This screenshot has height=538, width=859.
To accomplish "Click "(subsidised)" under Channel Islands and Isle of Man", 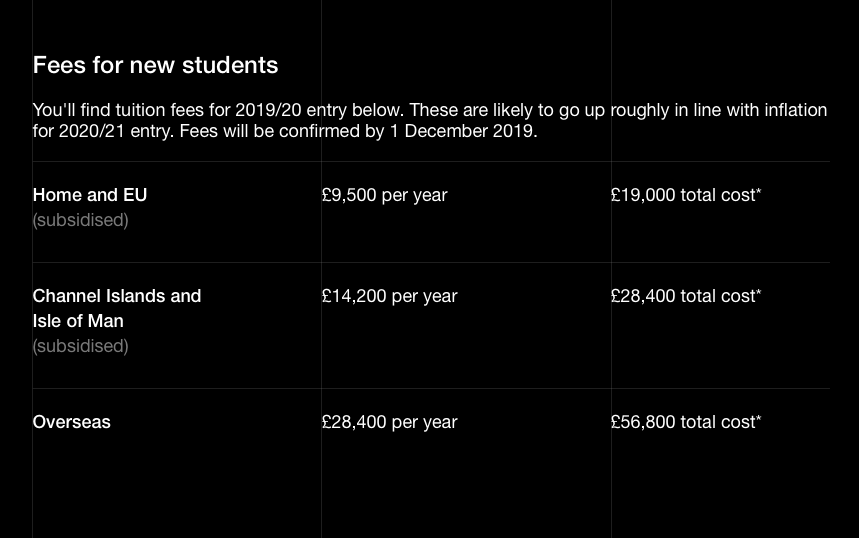I will (80, 346).
